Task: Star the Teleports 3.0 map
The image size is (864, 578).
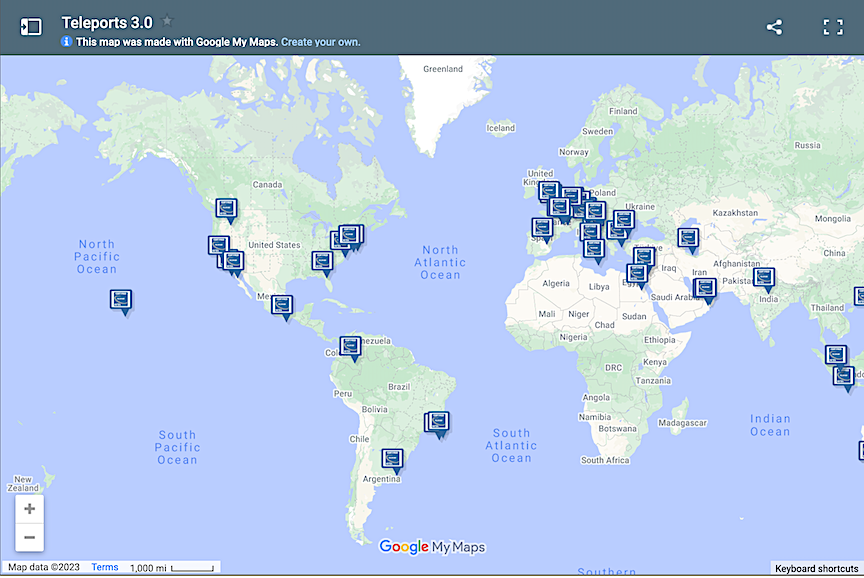Action: tap(167, 21)
